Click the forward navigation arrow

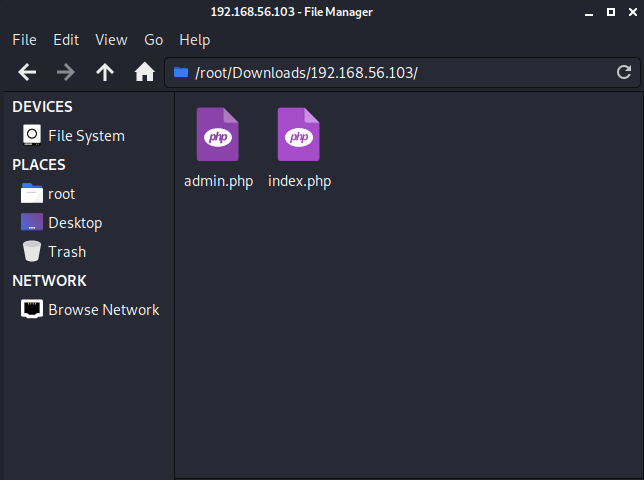66,72
